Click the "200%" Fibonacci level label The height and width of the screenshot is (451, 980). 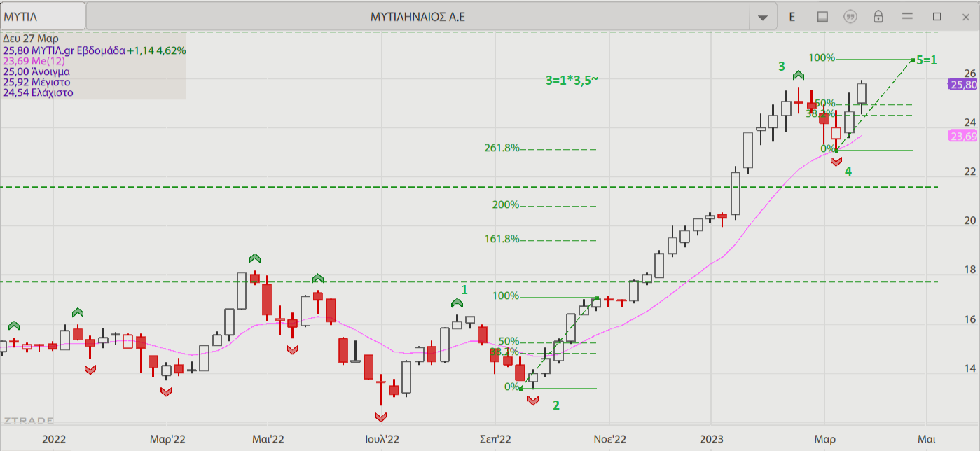(506, 204)
